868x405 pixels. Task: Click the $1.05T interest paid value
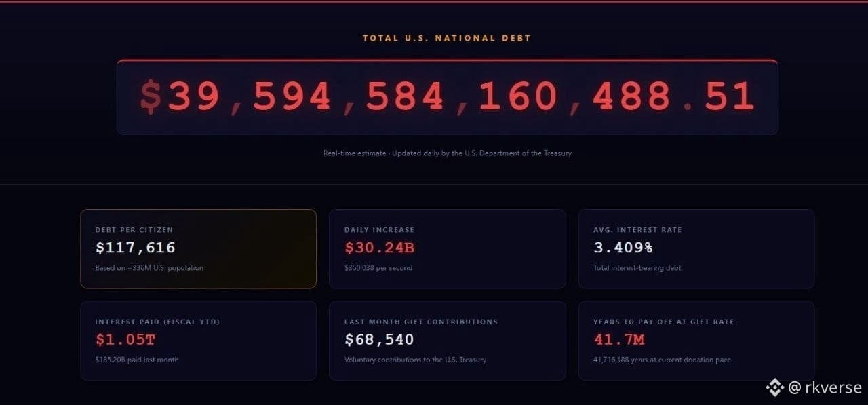125,339
